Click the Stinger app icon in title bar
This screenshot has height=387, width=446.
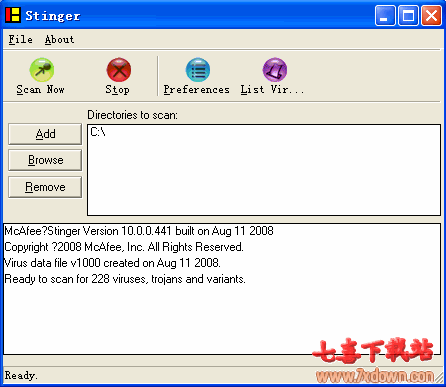click(13, 15)
